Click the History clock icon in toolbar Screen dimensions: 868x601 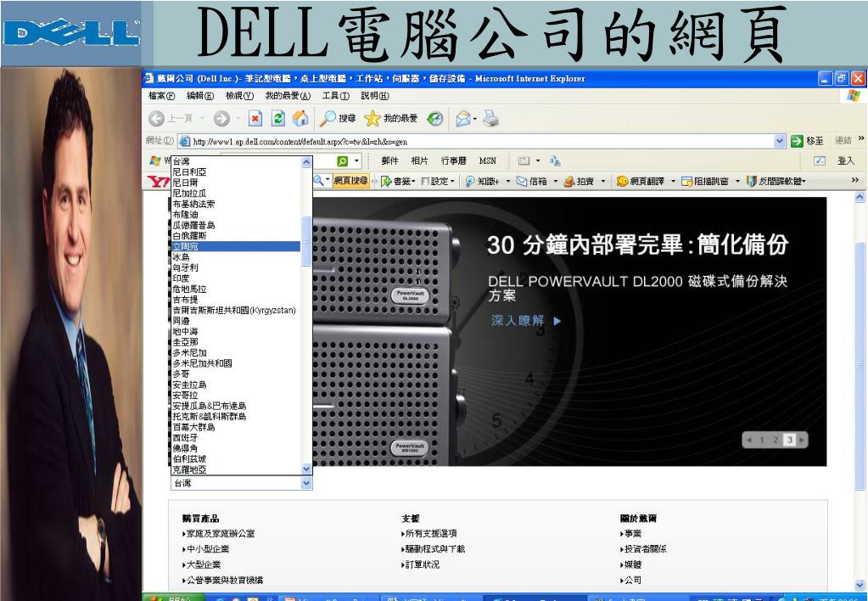click(x=435, y=118)
